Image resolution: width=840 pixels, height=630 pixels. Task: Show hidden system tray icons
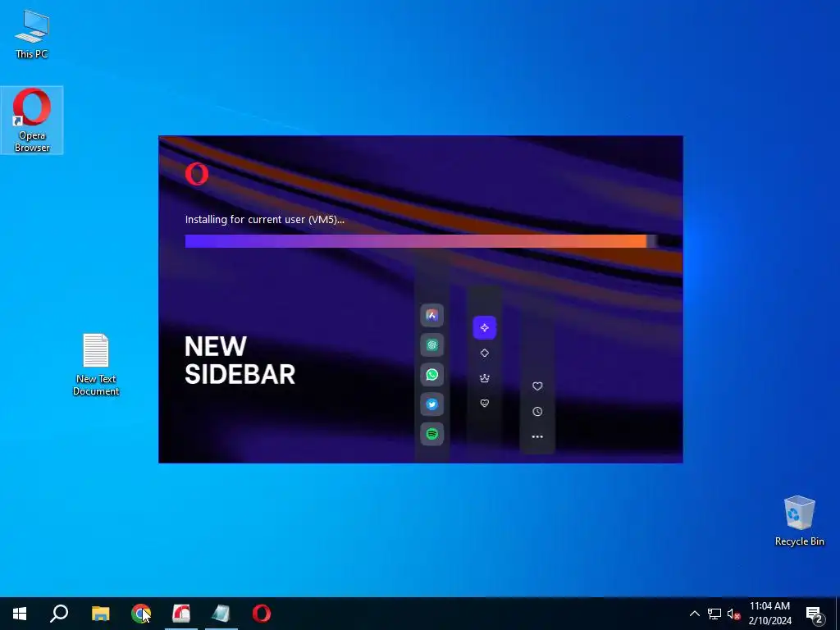(x=694, y=614)
